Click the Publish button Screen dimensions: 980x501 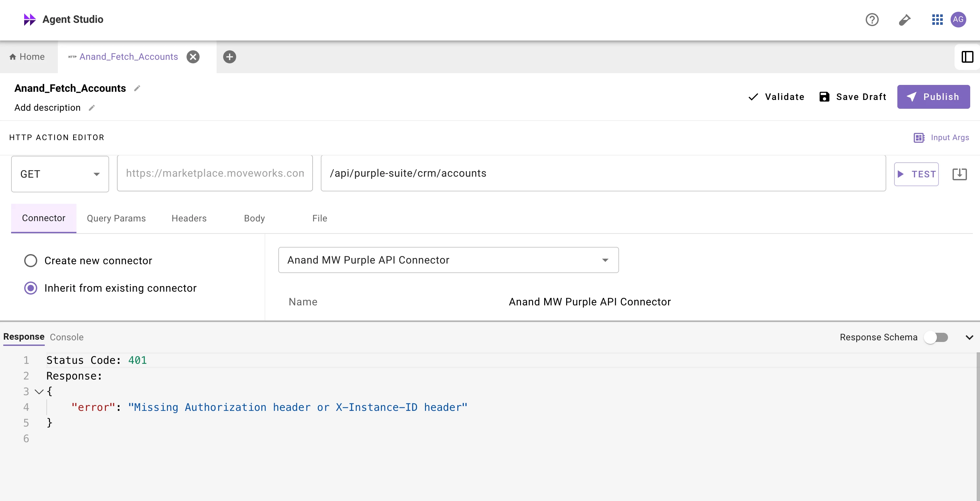tap(933, 97)
